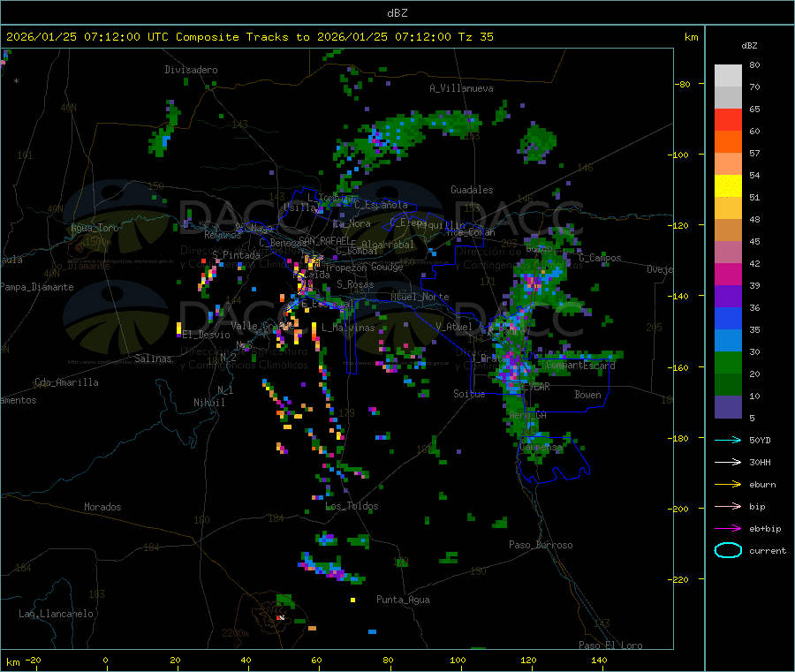The width and height of the screenshot is (795, 672).
Task: Click the magenta 42 dBZ swatch
Action: point(728,274)
